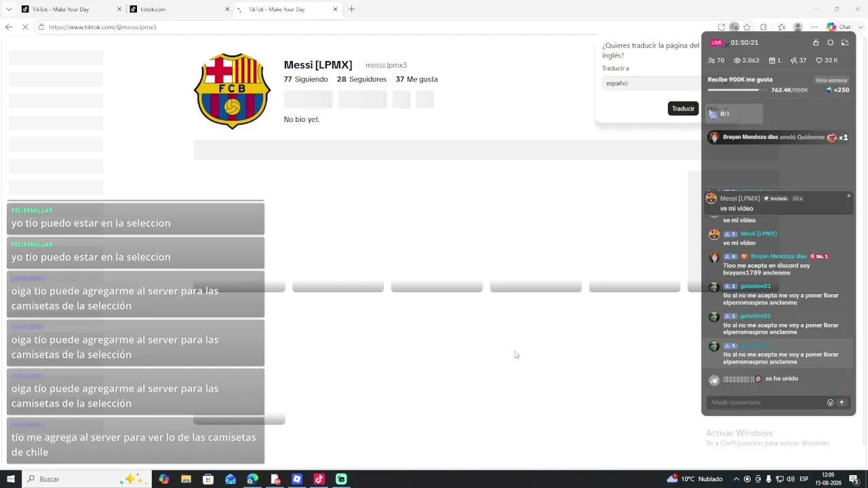This screenshot has height=488, width=868.
Task: Add this page to favorites star
Action: [747, 27]
